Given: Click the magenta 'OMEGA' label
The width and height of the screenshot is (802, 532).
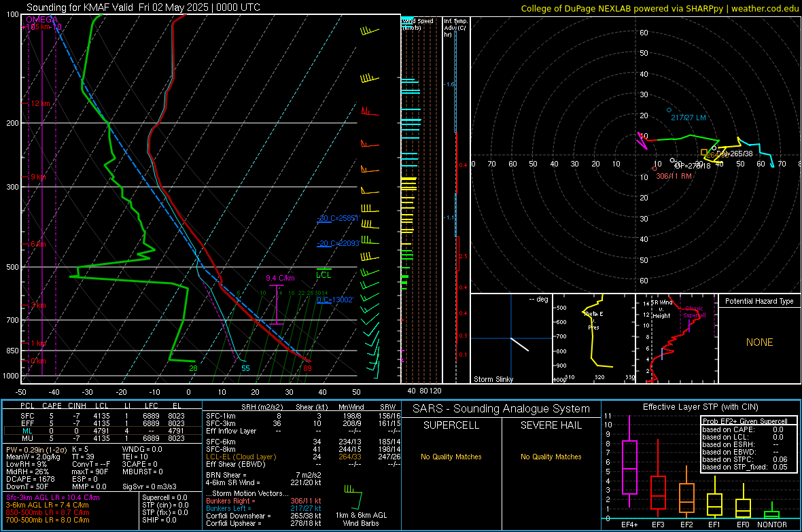Looking at the screenshot, I should [41, 20].
